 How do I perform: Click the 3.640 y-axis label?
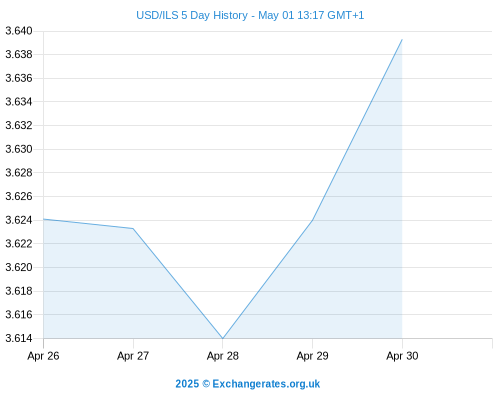click(x=19, y=31)
